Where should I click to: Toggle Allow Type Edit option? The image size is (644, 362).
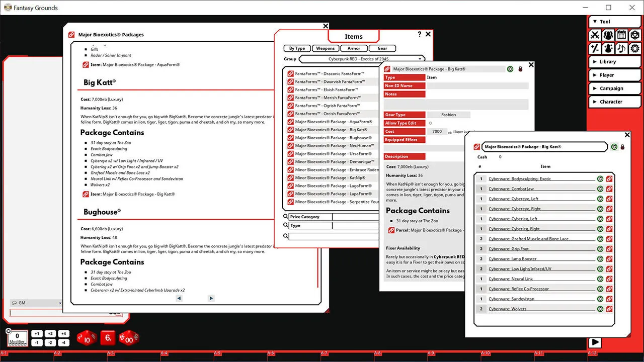pyautogui.click(x=430, y=123)
